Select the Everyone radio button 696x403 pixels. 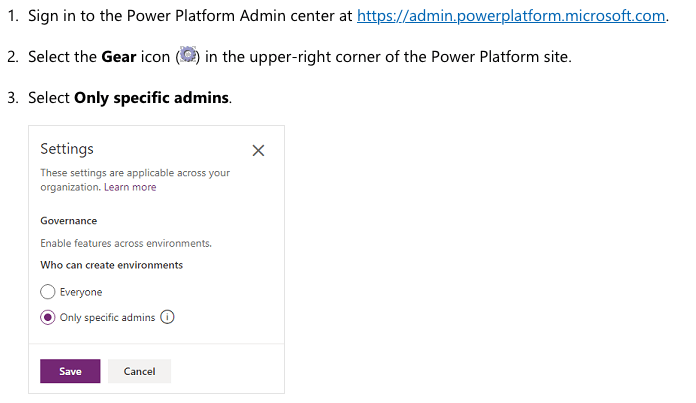(x=47, y=292)
